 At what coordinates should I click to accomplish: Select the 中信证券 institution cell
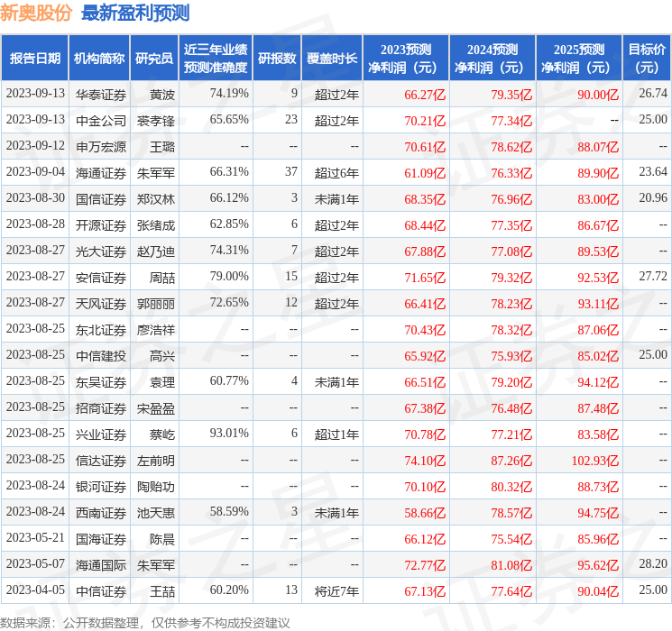pos(101,590)
